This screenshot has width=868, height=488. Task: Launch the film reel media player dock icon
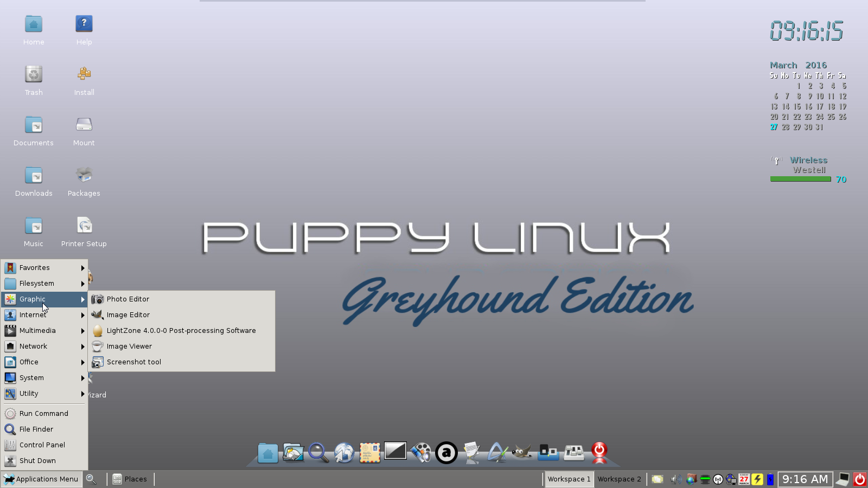421,453
